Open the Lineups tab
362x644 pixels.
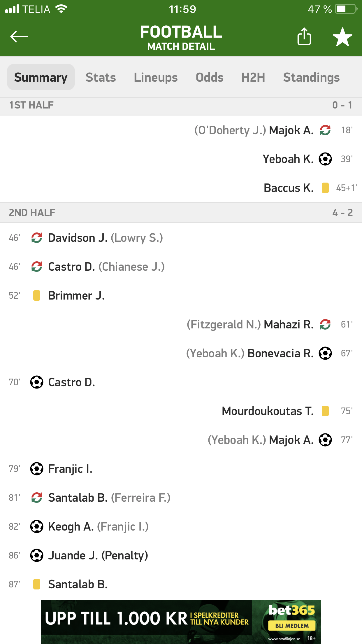coord(156,77)
